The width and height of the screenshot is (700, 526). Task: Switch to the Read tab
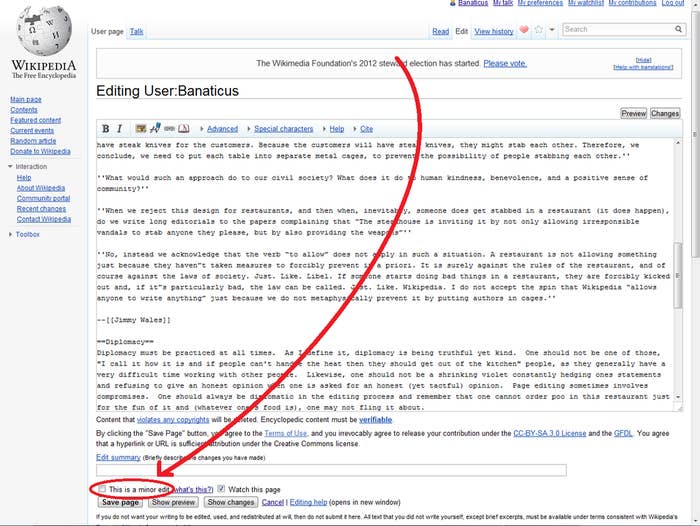440,31
